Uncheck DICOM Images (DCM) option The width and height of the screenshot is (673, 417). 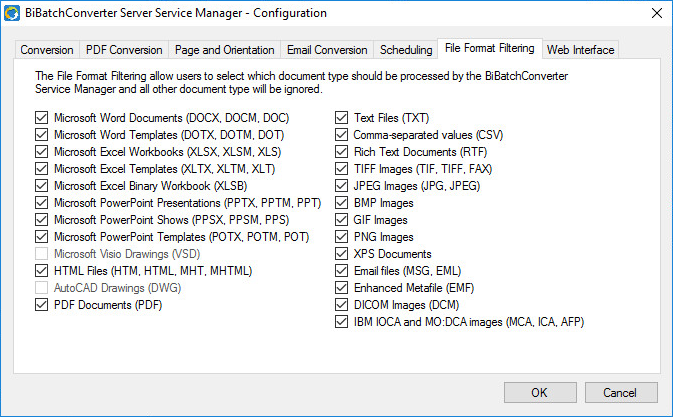click(341, 305)
